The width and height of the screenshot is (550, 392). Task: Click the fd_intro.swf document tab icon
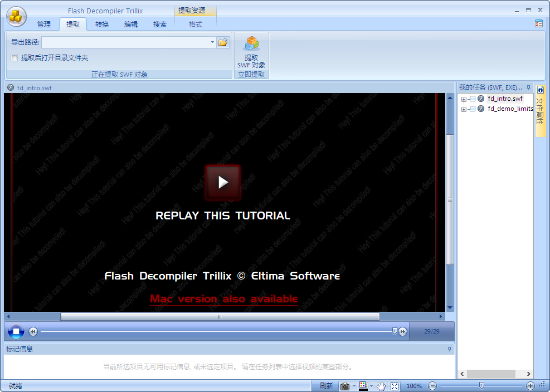coord(11,87)
